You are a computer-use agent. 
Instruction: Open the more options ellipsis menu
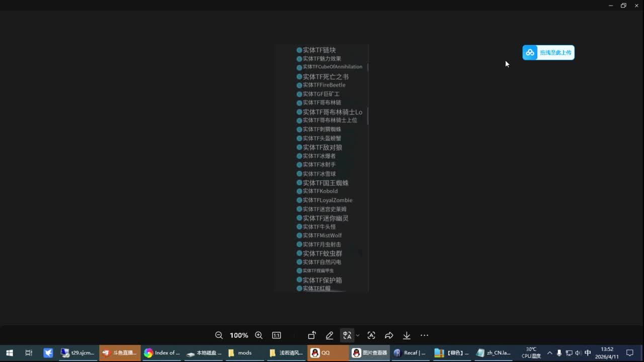(x=424, y=335)
